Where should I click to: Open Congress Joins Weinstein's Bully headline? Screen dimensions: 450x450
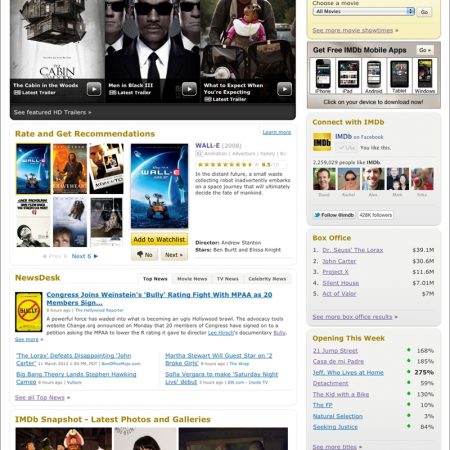159,299
